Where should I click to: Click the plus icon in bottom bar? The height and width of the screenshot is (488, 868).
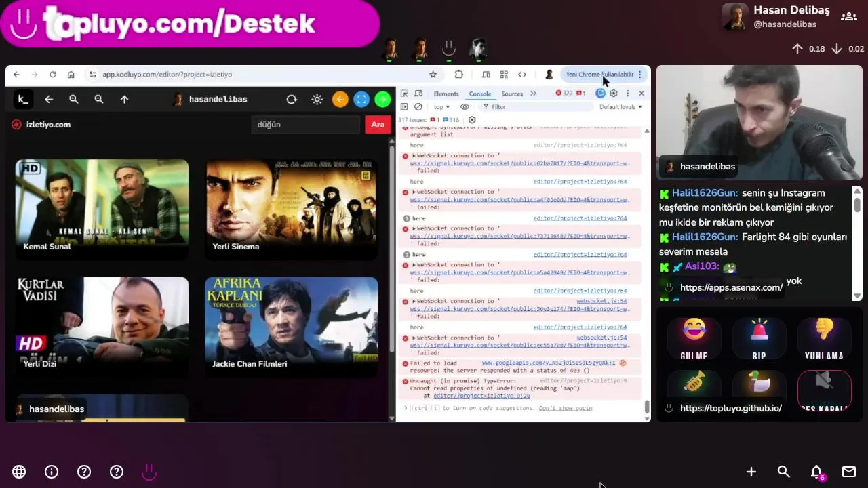pyautogui.click(x=751, y=472)
